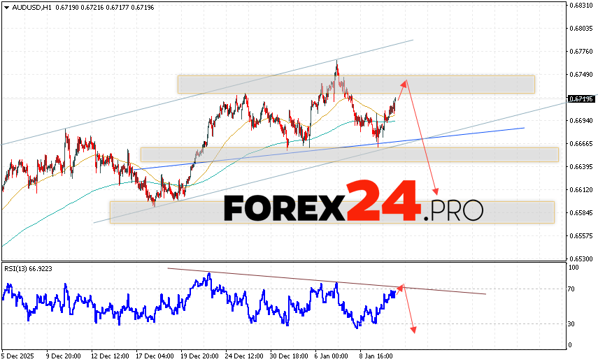Click the downward red arrowhead near 0.66120
The image size is (598, 364).
pos(436,193)
